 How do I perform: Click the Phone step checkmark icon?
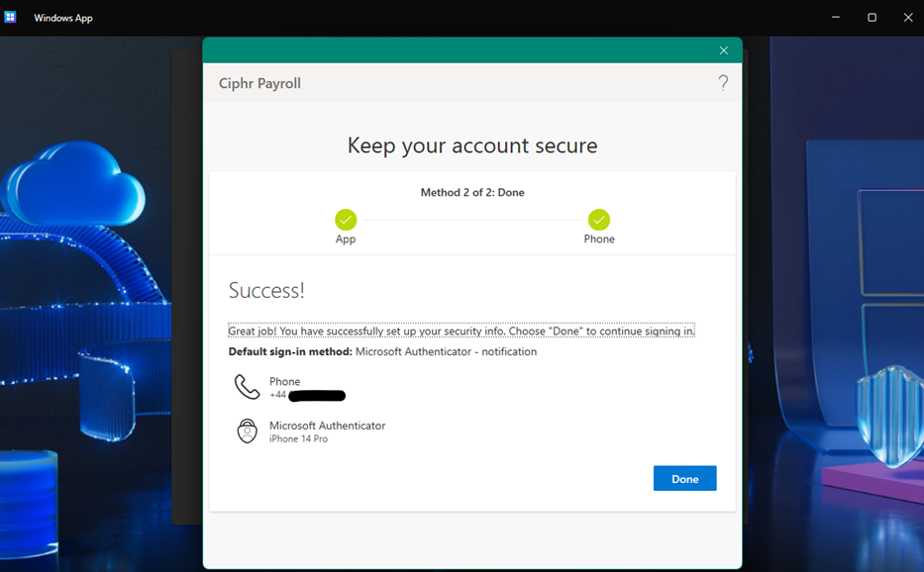[x=599, y=220]
